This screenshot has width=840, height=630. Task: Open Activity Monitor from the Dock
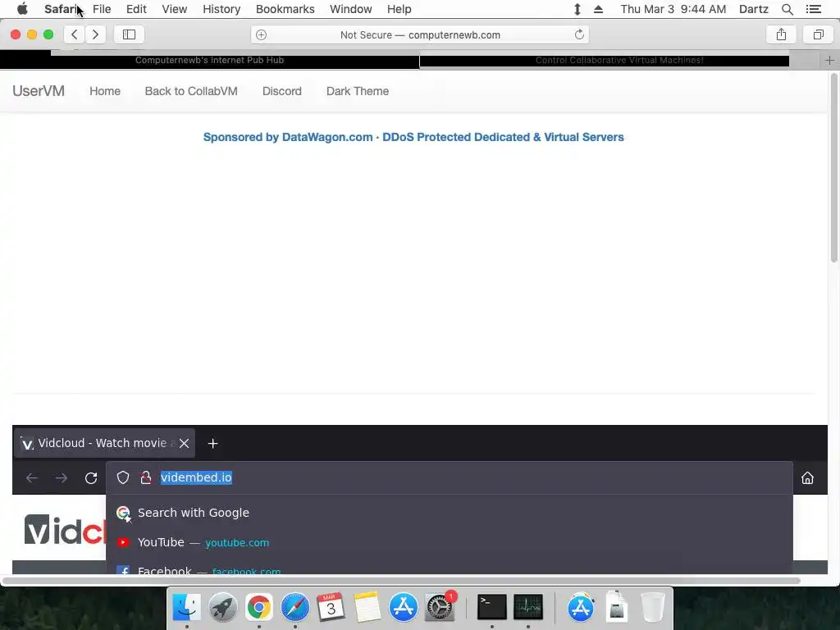pyautogui.click(x=528, y=608)
